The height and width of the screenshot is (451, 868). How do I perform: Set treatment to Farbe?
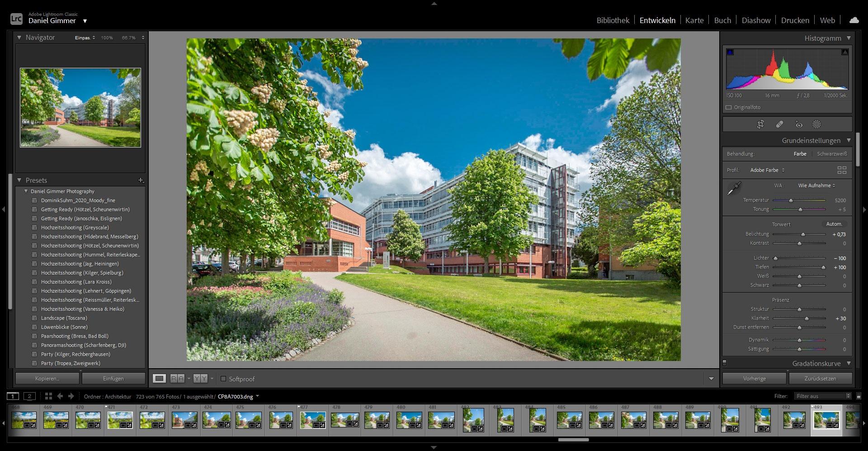click(x=800, y=154)
